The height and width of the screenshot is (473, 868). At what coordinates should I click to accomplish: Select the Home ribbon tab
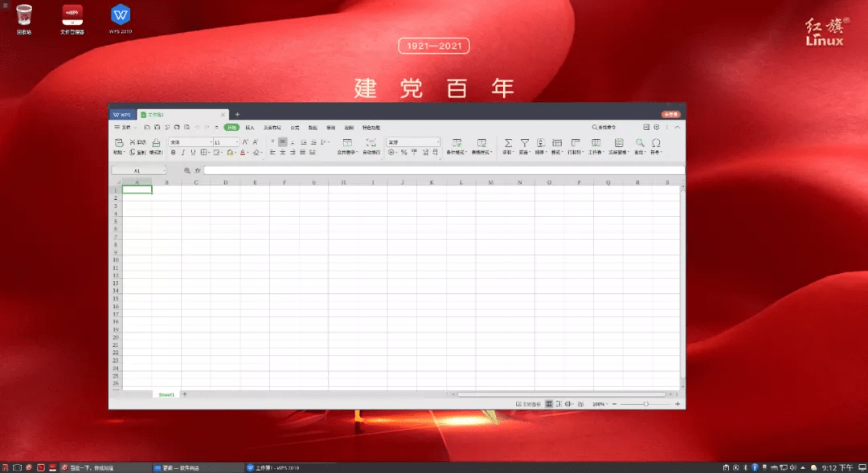(232, 127)
